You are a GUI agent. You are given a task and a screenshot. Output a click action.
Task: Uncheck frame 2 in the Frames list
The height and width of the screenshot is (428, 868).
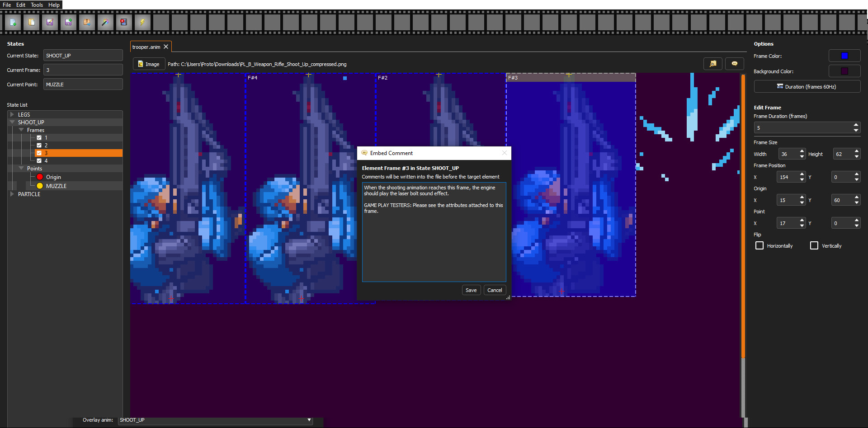40,145
